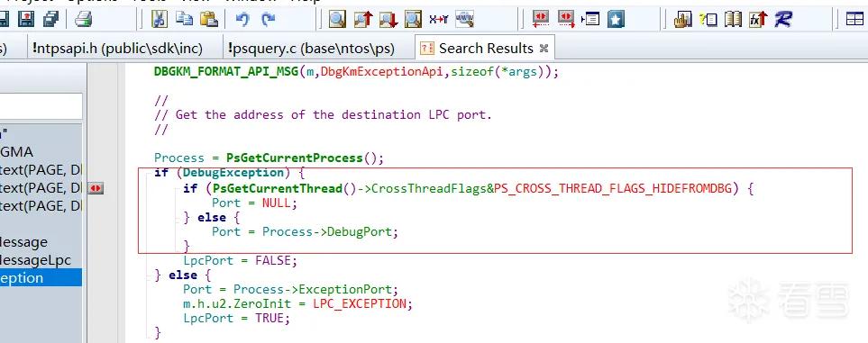This screenshot has width=868, height=343.
Task: Click the NULL value in "Port = NULL"
Action: pyautogui.click(x=276, y=203)
